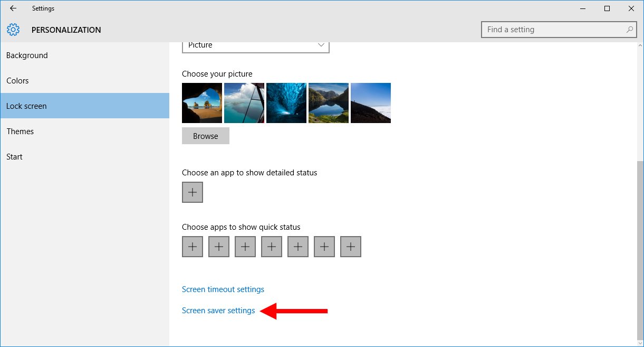The width and height of the screenshot is (644, 347).
Task: Open Screen saver settings link
Action: [x=218, y=311]
